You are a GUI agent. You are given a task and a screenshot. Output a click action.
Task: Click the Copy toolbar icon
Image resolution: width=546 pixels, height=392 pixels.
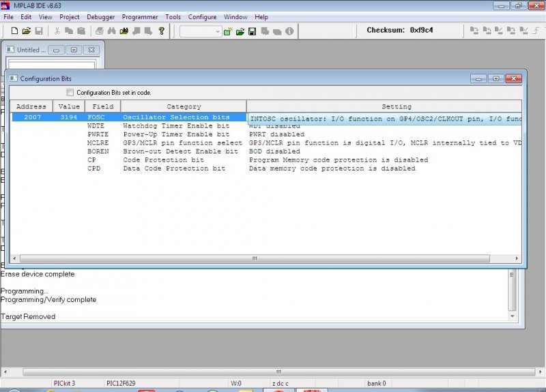pyautogui.click(x=69, y=31)
